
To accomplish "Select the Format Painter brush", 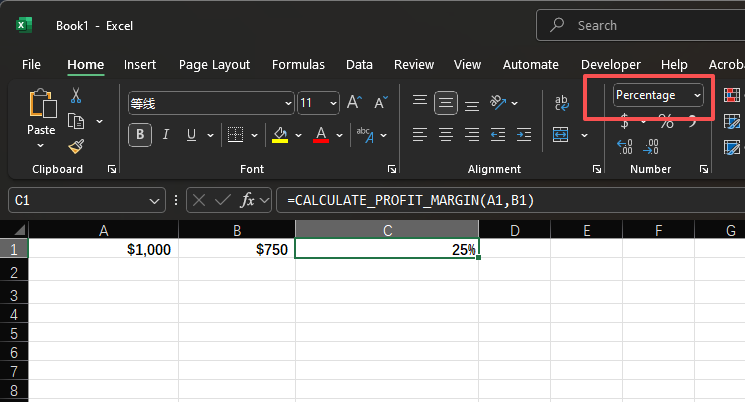I will (76, 146).
